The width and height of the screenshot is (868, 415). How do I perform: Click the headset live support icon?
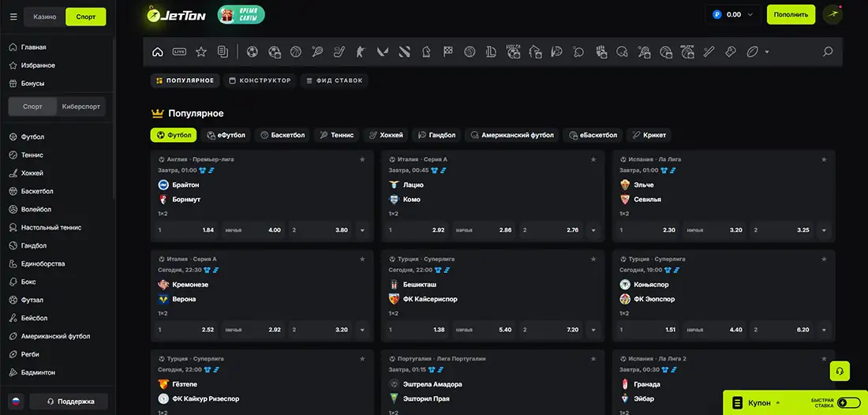840,371
